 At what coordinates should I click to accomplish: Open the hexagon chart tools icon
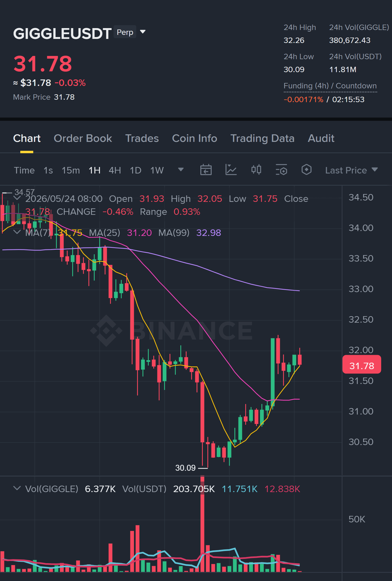pos(306,170)
